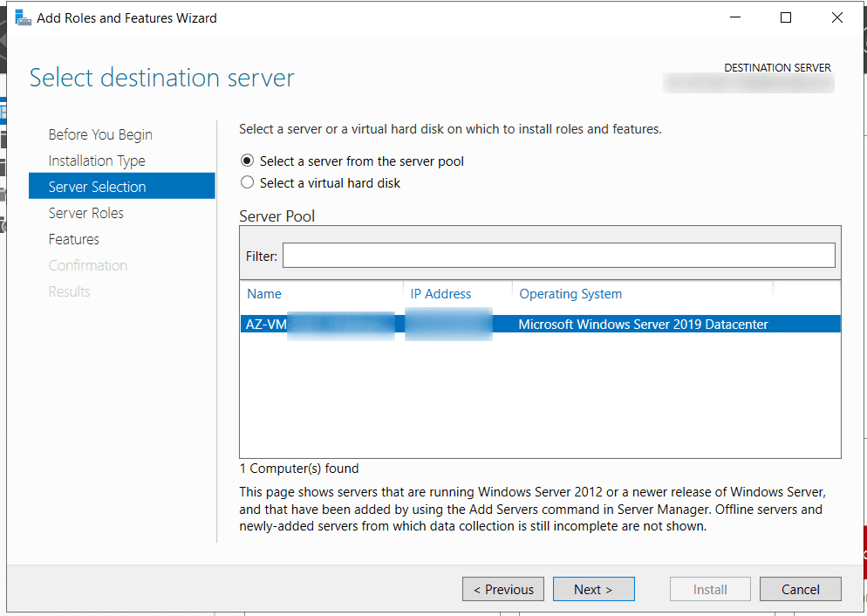Open the Server Selection step
The height and width of the screenshot is (616, 867).
click(121, 187)
